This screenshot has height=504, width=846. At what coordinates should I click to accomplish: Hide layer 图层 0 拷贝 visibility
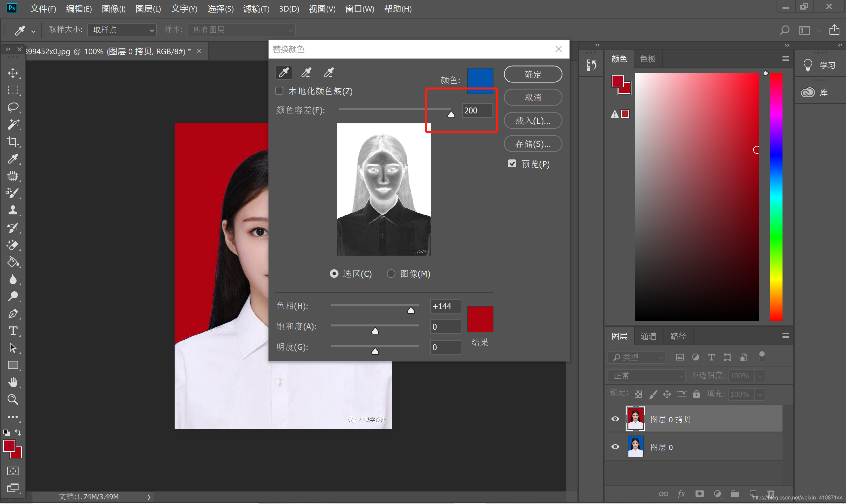tap(615, 419)
